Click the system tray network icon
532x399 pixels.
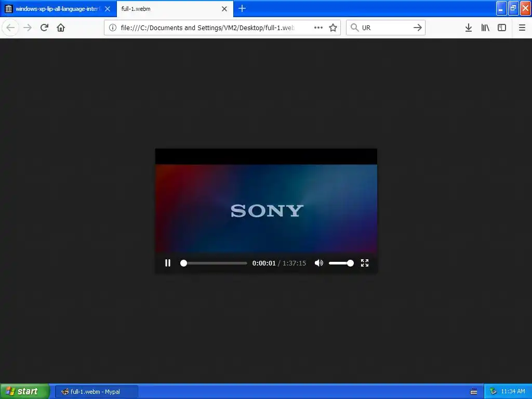pyautogui.click(x=493, y=392)
